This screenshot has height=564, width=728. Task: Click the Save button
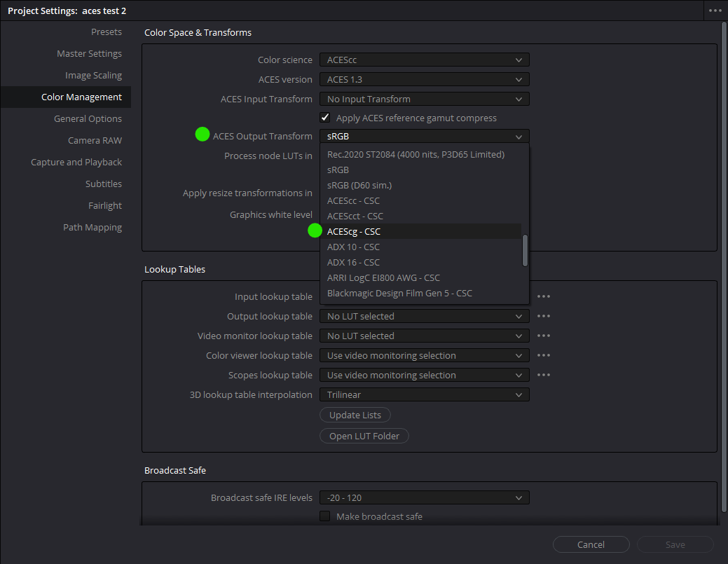click(675, 544)
